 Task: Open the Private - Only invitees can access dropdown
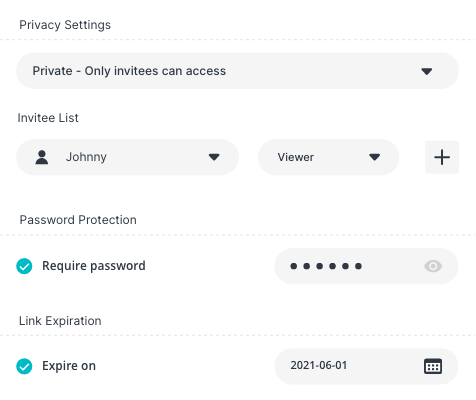tap(238, 71)
